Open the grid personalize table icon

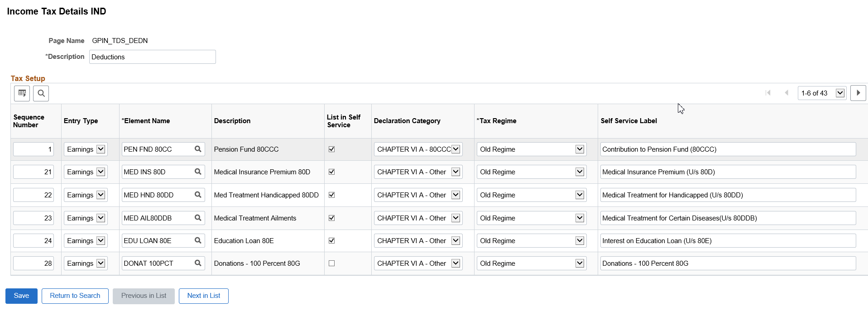[x=22, y=93]
